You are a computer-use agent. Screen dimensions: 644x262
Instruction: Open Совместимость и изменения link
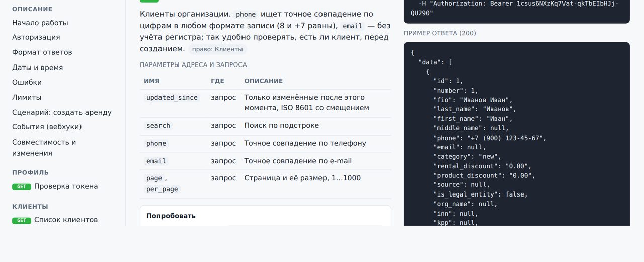44,148
